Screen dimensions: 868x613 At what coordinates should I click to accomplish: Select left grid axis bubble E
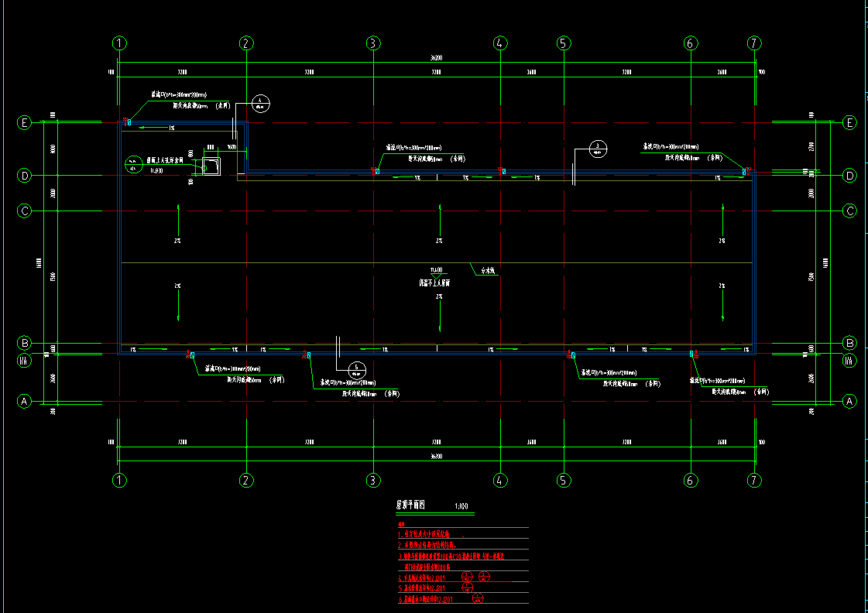25,122
